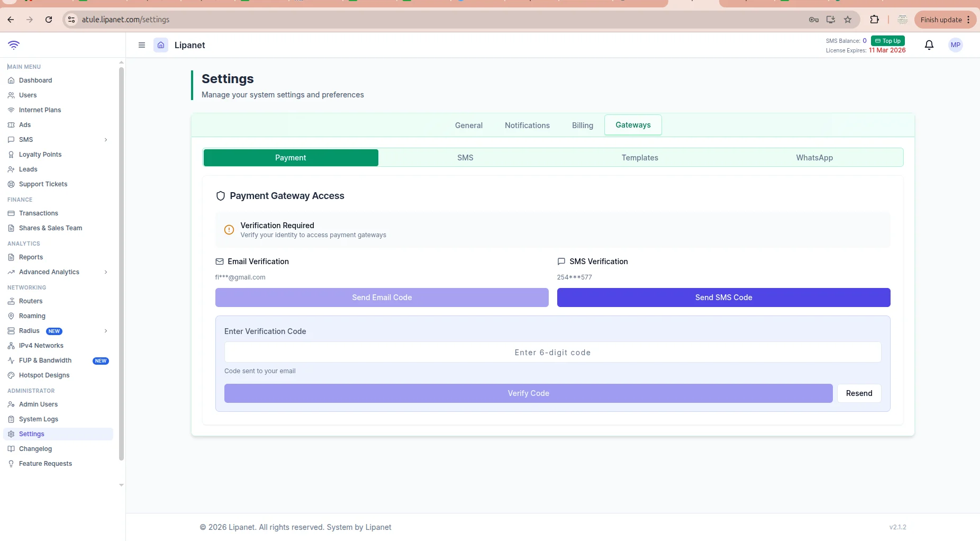Image resolution: width=980 pixels, height=541 pixels.
Task: Click the Send Email Code button
Action: (x=382, y=297)
